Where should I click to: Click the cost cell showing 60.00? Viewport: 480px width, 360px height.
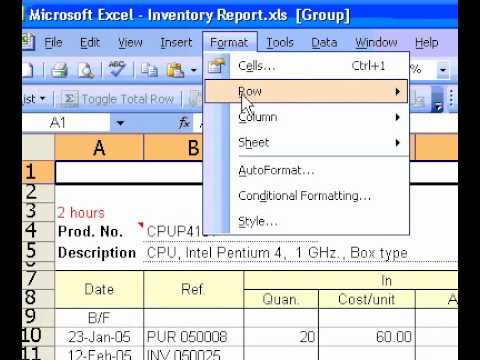tap(367, 337)
